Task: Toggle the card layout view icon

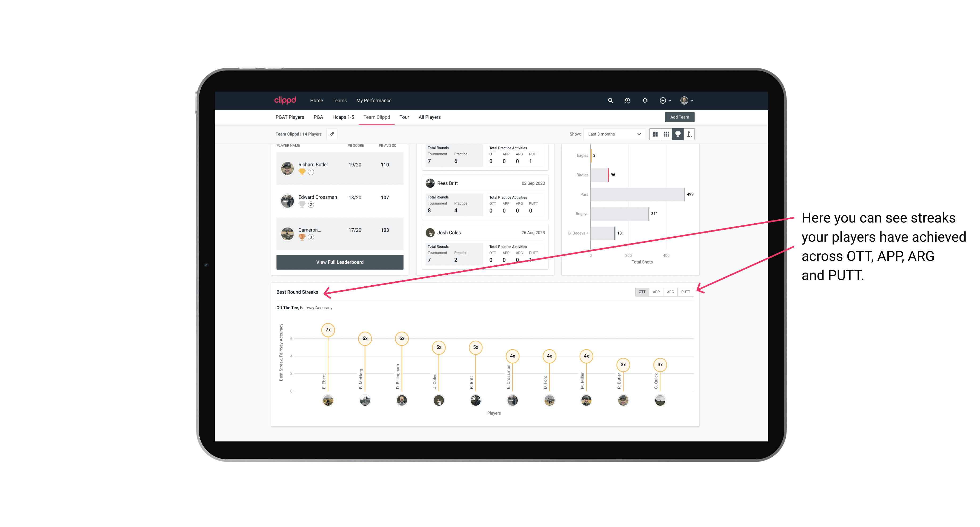Action: (655, 134)
